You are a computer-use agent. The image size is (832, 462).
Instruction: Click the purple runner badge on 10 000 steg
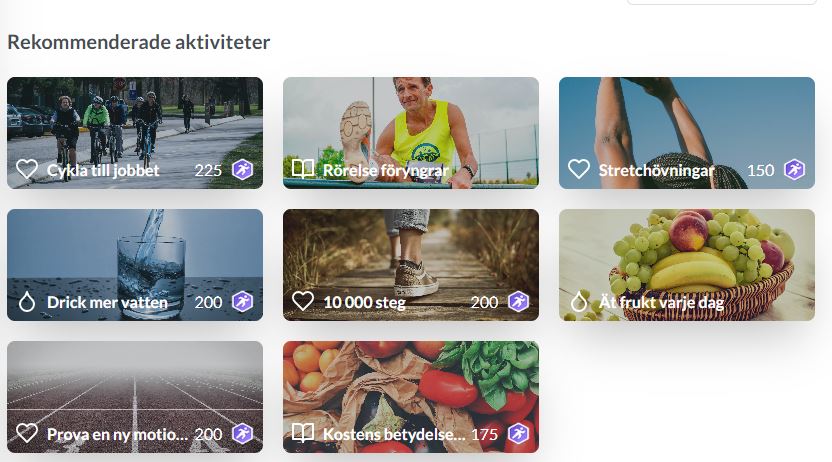[518, 302]
